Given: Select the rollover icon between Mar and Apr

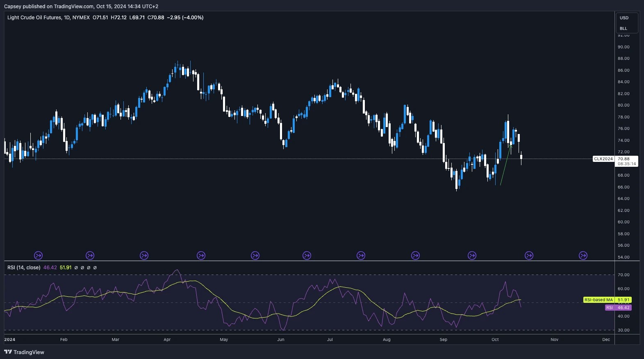Looking at the screenshot, I should [144, 255].
